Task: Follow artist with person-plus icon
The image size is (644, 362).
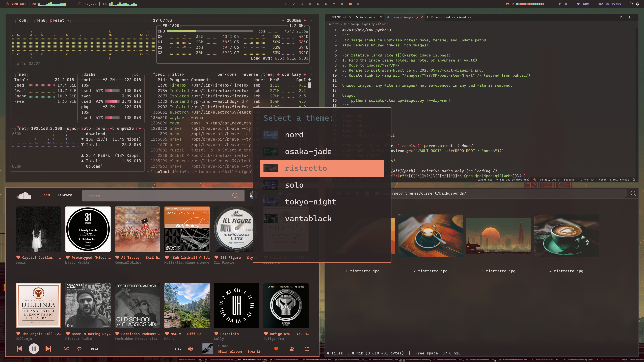Action: coord(292,349)
